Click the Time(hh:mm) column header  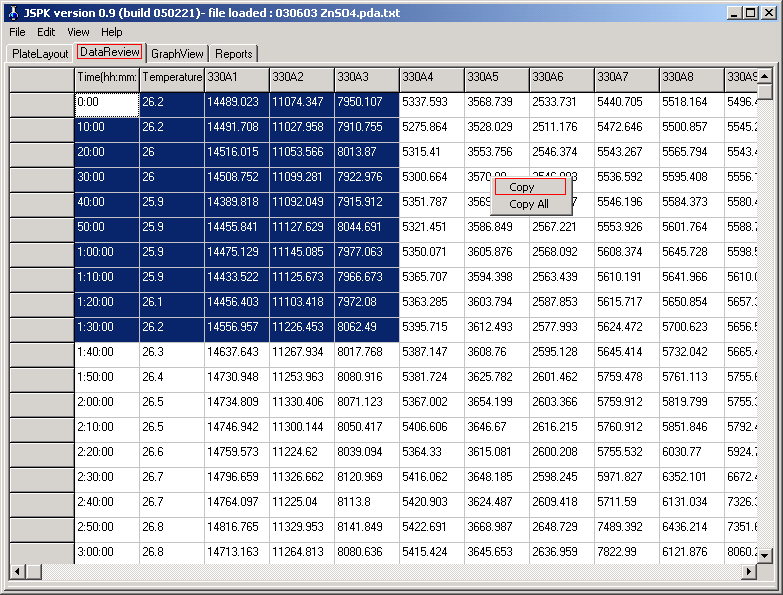(x=107, y=80)
